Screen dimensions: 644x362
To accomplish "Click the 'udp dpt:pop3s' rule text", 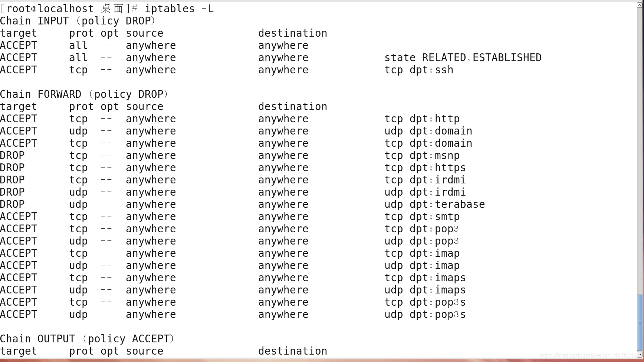I will 425,314.
